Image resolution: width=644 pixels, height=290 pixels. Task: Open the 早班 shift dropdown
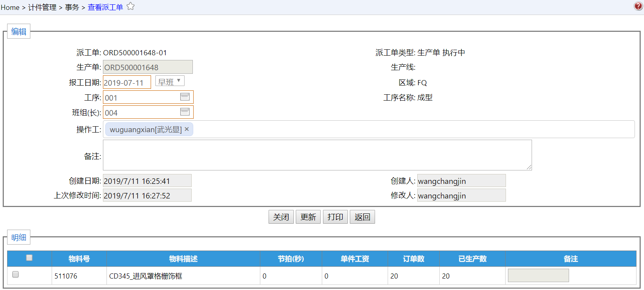click(170, 81)
